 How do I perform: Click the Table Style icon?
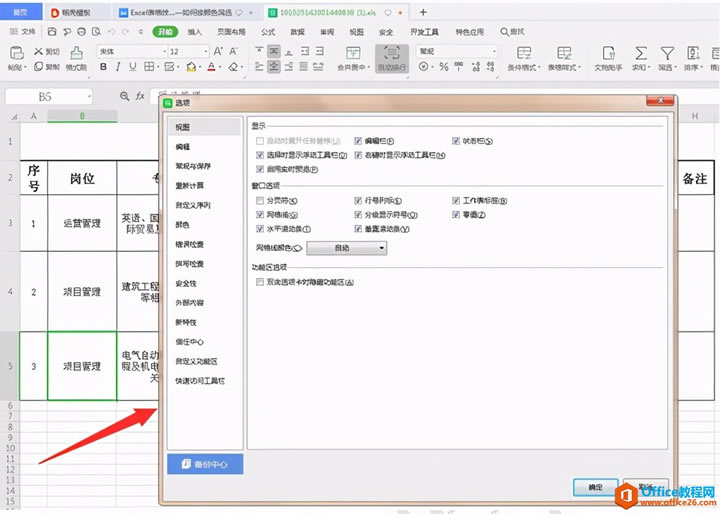[564, 53]
